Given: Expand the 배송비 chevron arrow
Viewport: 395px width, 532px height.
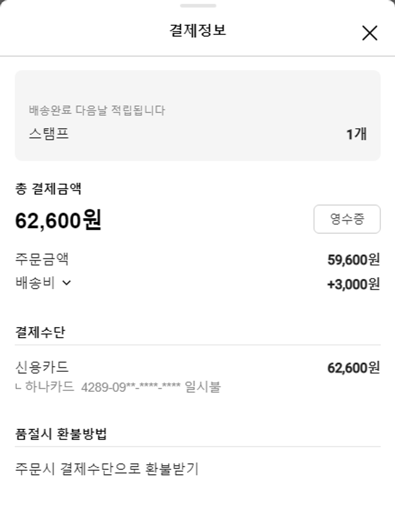Looking at the screenshot, I should click(66, 283).
